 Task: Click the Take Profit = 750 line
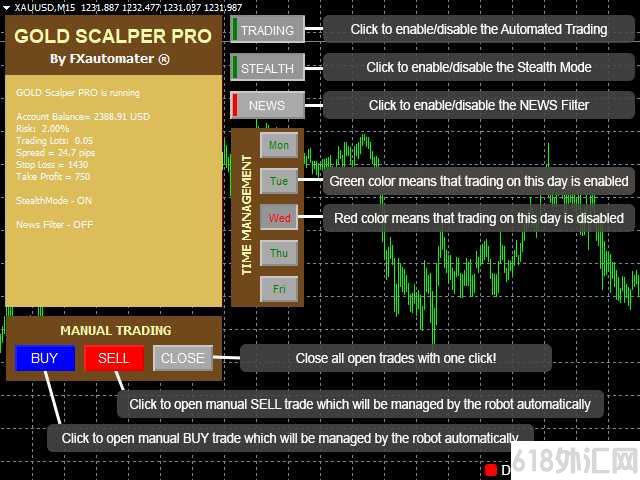[x=53, y=176]
